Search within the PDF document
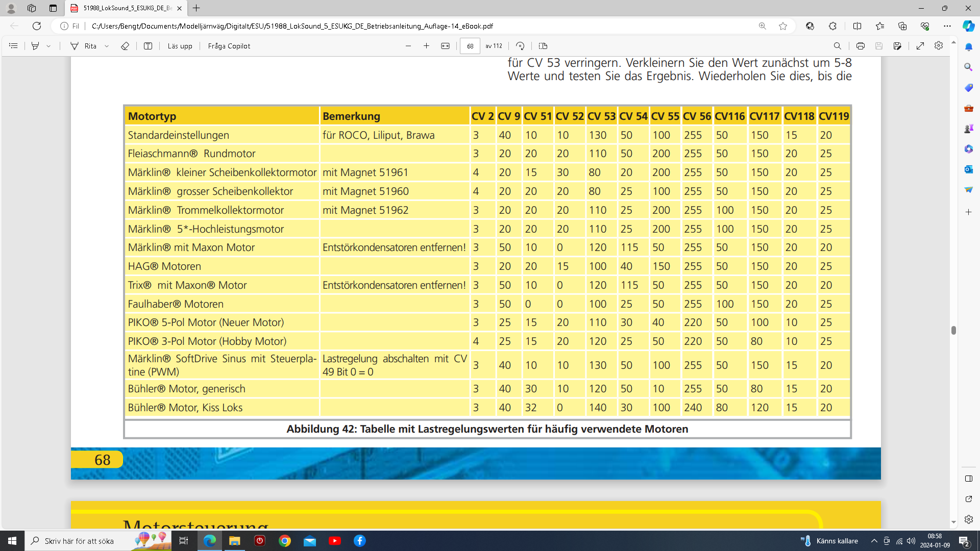This screenshot has width=980, height=551. [838, 46]
